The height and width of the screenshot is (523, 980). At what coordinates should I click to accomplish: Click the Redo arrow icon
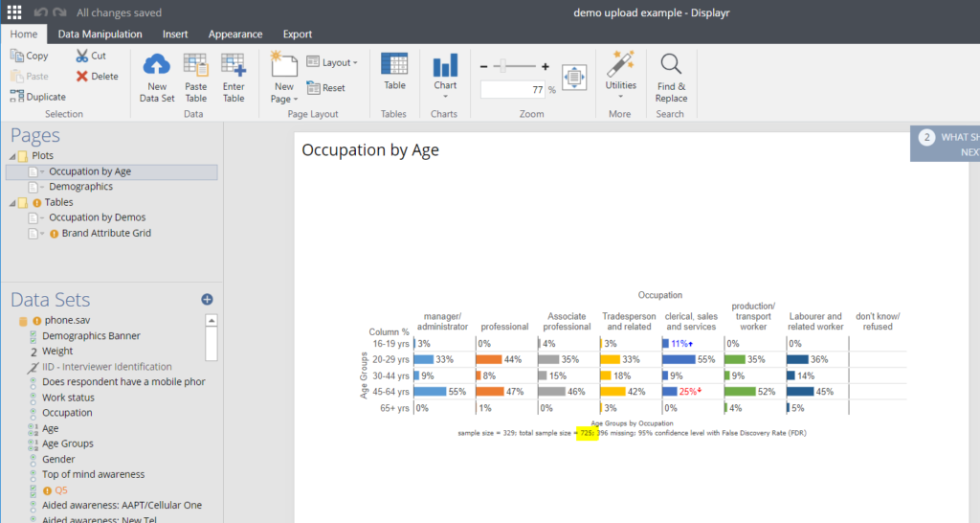pyautogui.click(x=60, y=12)
